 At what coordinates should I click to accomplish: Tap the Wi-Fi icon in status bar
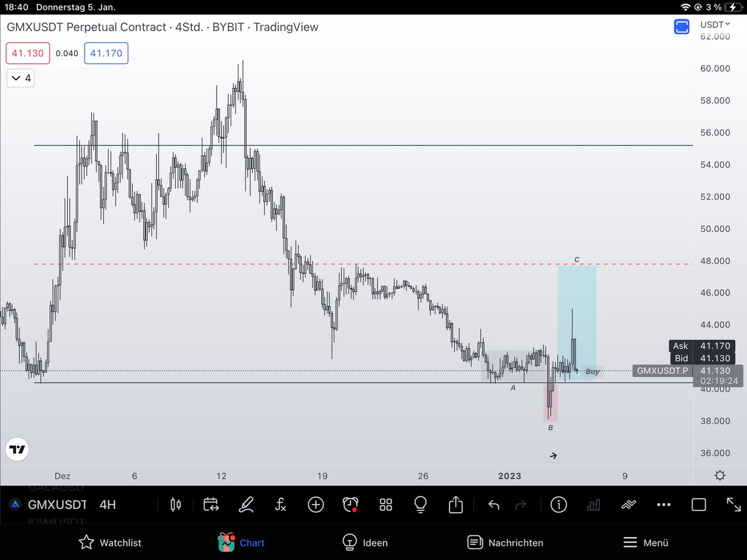pyautogui.click(x=686, y=7)
